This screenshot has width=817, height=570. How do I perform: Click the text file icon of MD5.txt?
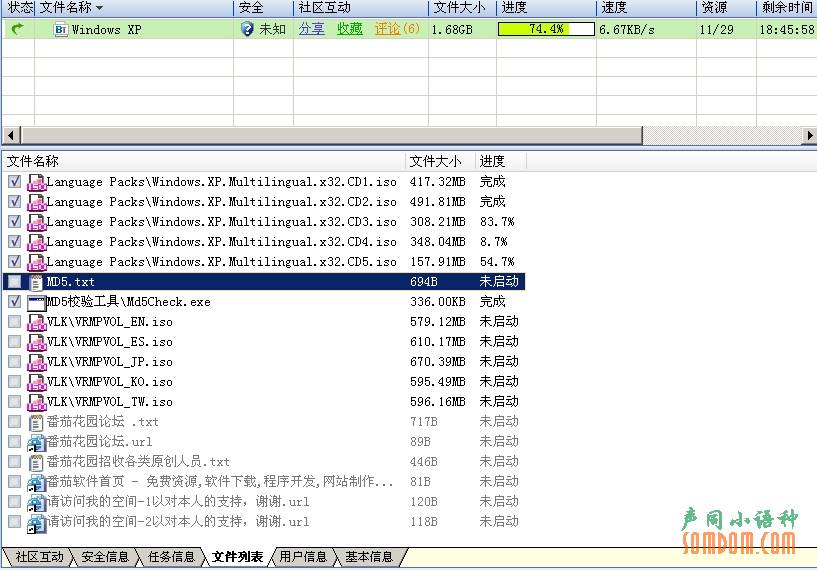pyautogui.click(x=36, y=282)
